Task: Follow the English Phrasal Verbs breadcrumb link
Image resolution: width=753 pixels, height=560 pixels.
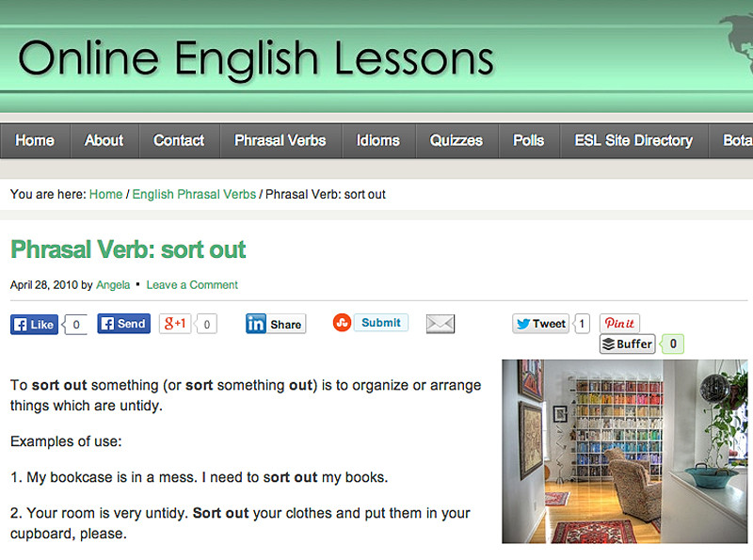Action: pyautogui.click(x=194, y=195)
